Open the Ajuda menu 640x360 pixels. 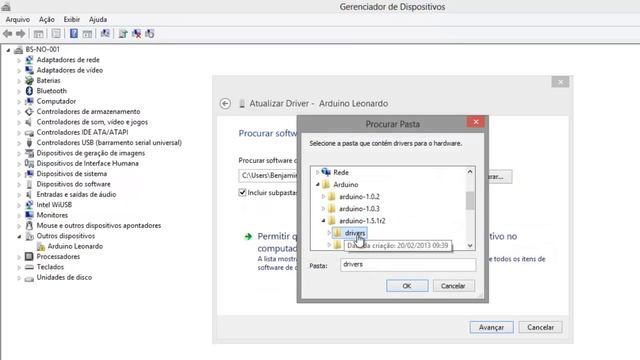click(x=98, y=19)
